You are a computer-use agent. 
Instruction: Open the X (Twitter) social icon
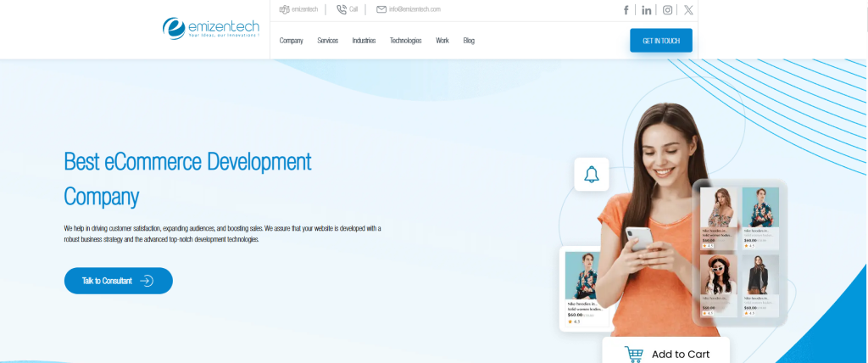pos(688,10)
